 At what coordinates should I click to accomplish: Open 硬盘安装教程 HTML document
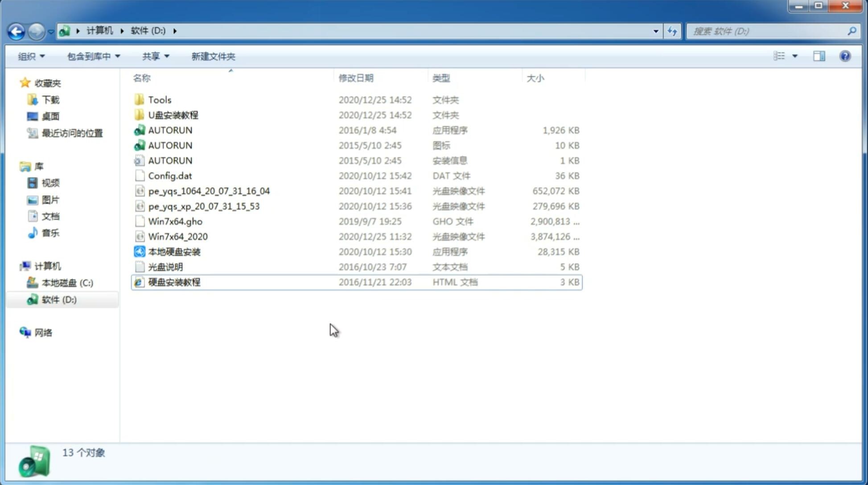[174, 282]
